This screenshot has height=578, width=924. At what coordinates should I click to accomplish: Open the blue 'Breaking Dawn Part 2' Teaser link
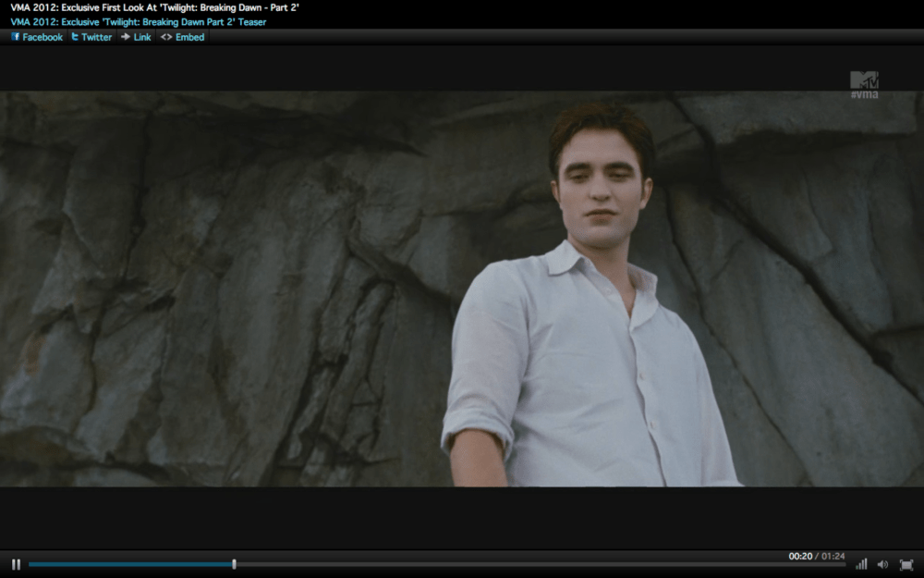[x=138, y=21]
